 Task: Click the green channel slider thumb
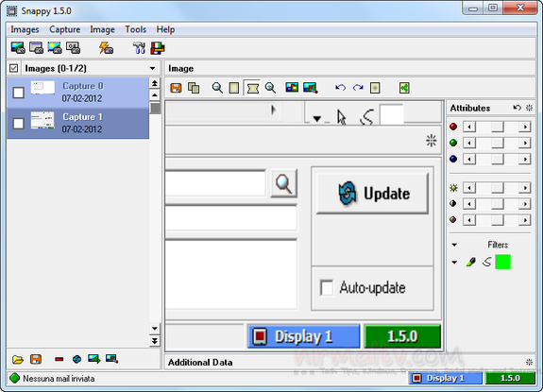[498, 143]
